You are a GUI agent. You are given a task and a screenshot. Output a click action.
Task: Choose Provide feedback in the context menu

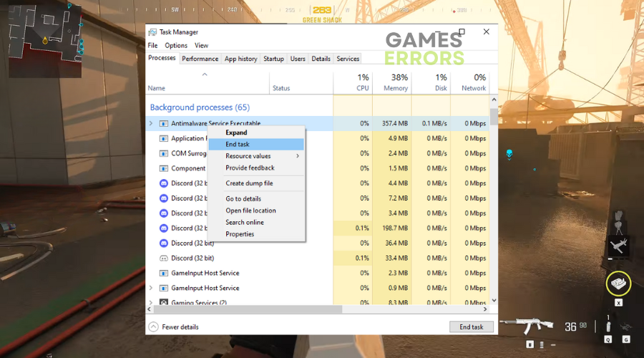pos(256,168)
